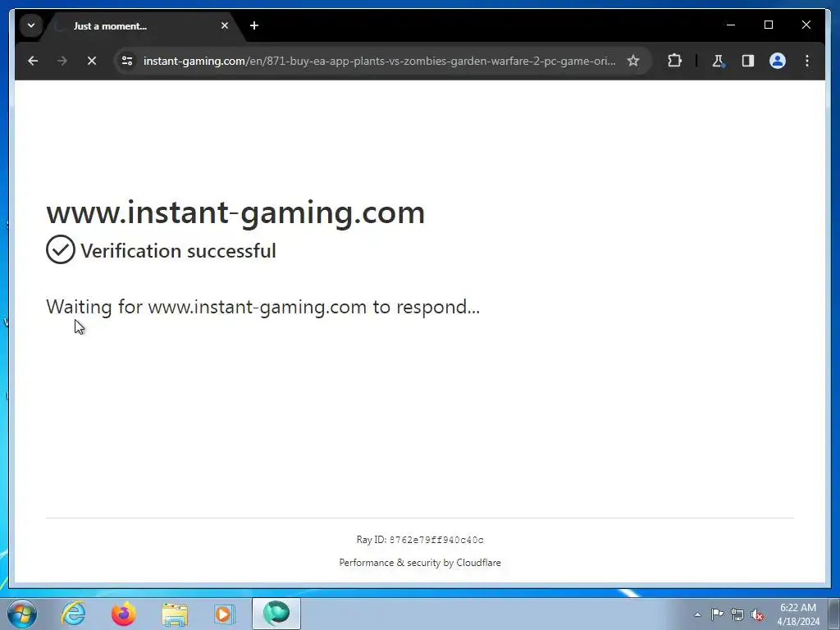Open the tab search dropdown arrow
840x630 pixels.
point(31,25)
